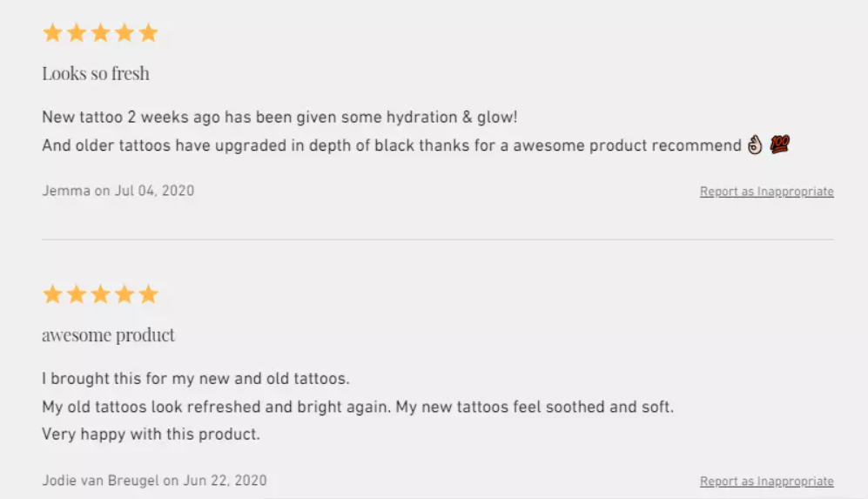Screen dimensions: 868x499
Task: Click the fifth star above "awesome product"
Action: (x=149, y=294)
